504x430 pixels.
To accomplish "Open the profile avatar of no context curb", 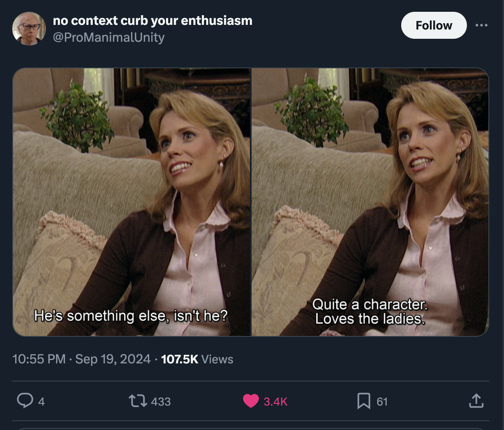I will click(29, 28).
